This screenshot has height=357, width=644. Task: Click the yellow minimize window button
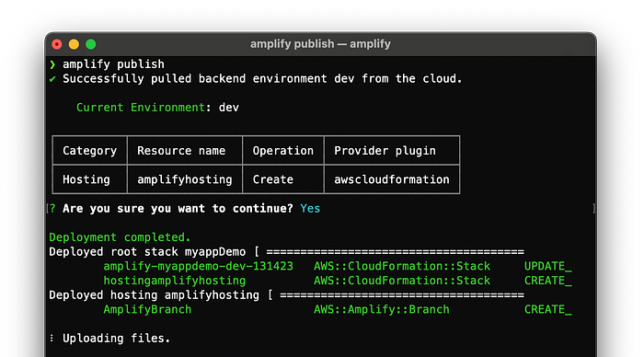point(74,44)
